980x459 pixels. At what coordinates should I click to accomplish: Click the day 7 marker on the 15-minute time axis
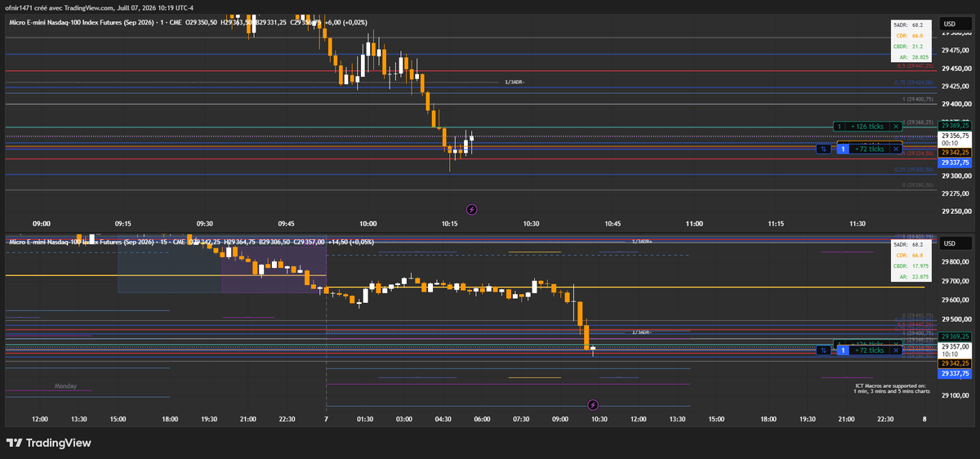tap(326, 418)
